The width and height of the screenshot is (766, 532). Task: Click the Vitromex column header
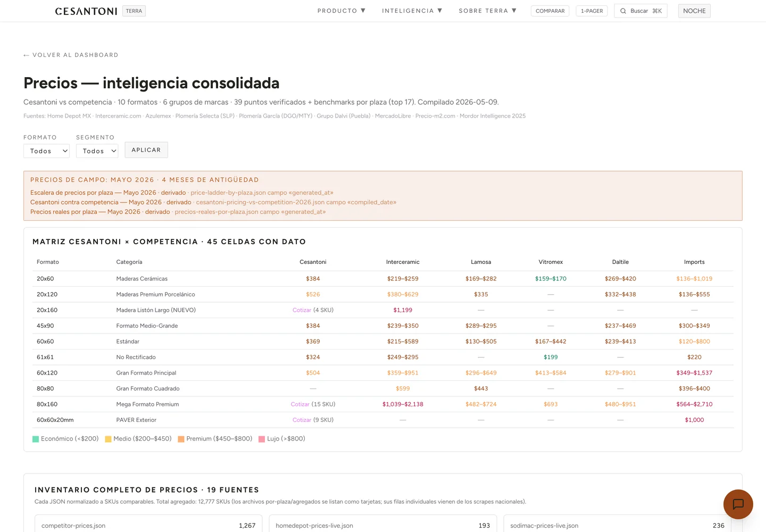click(x=551, y=262)
